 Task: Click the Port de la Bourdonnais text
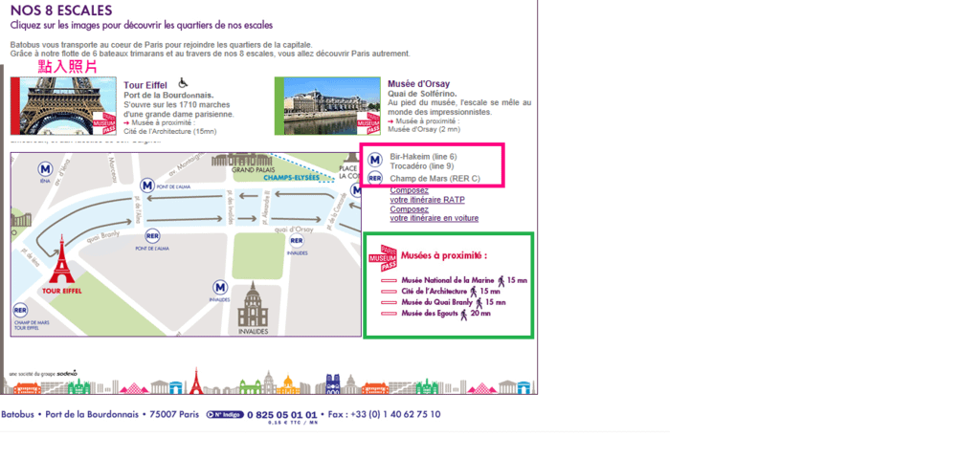[x=168, y=96]
